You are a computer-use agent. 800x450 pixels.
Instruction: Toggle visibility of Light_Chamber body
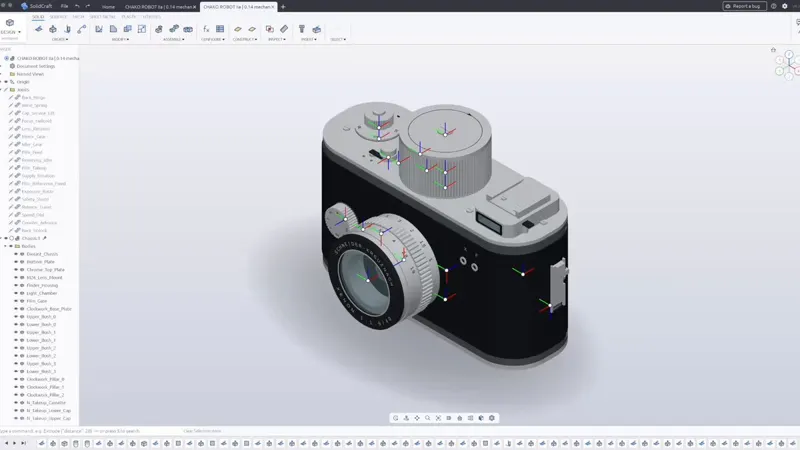16,293
